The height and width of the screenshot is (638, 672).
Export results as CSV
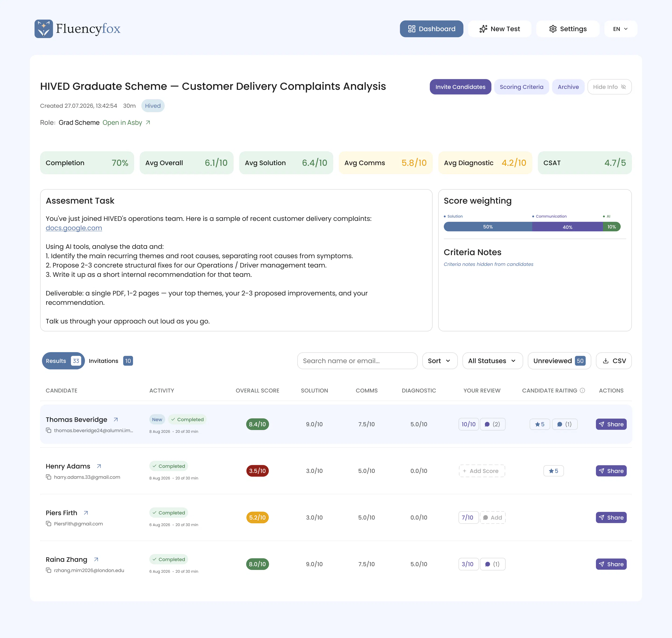pyautogui.click(x=614, y=361)
